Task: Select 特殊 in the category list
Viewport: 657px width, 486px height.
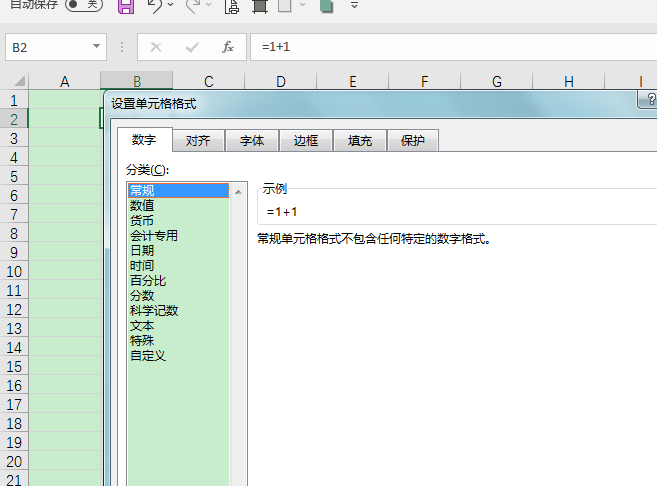Action: [178, 341]
